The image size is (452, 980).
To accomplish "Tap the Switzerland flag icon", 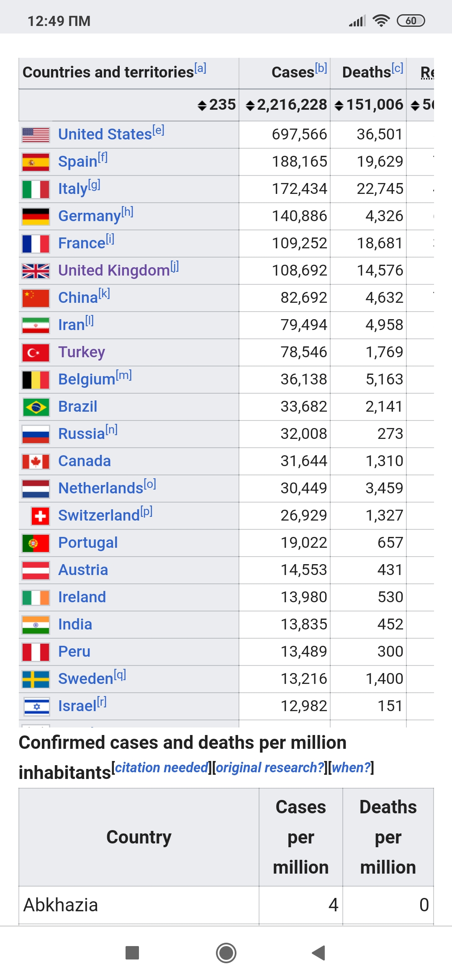I will click(40, 516).
